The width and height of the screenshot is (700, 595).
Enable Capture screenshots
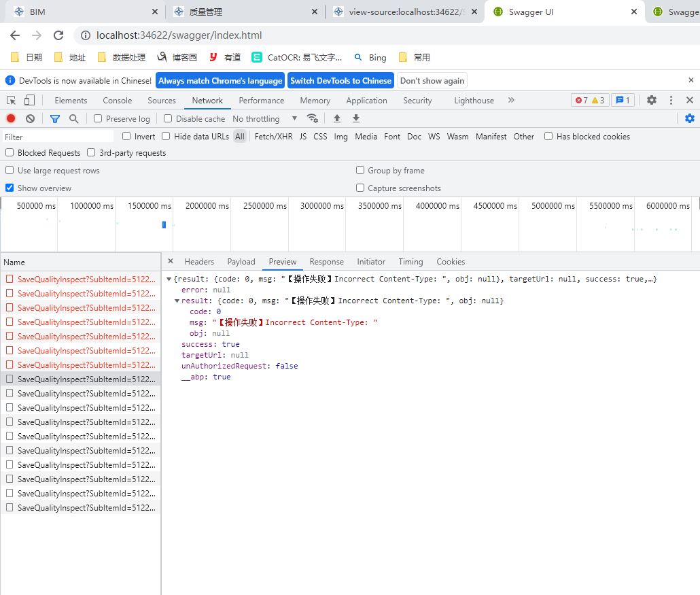point(360,188)
